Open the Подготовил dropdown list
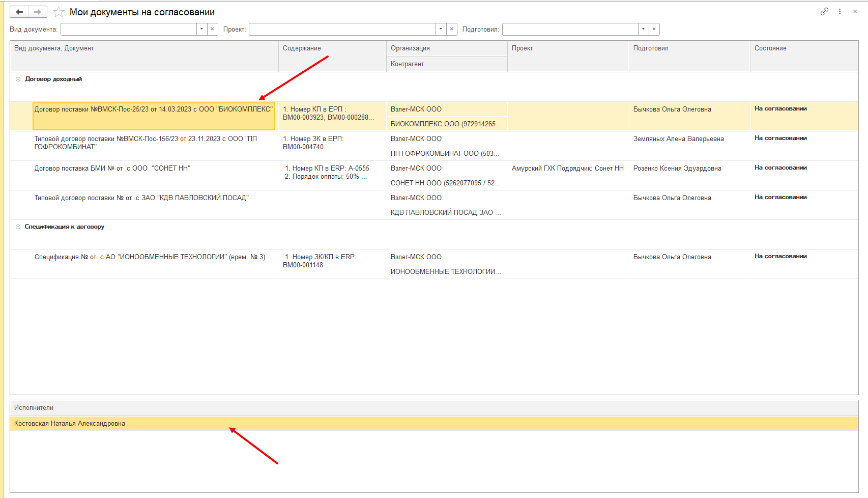The width and height of the screenshot is (868, 498). 644,29
